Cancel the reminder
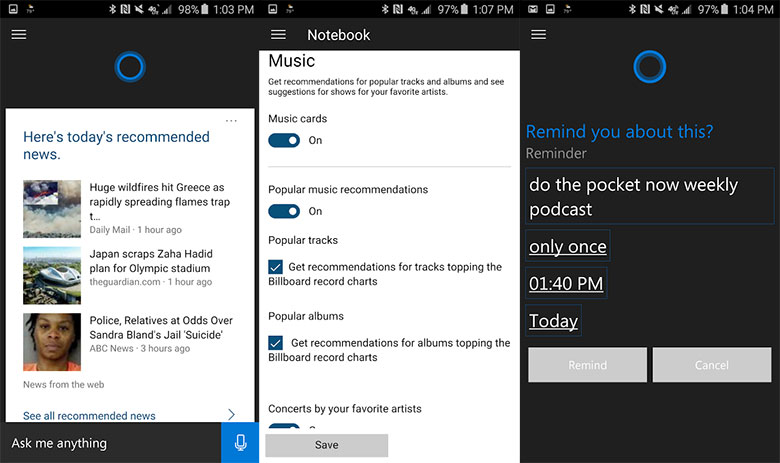Screen dimensions: 780x463 [x=712, y=365]
